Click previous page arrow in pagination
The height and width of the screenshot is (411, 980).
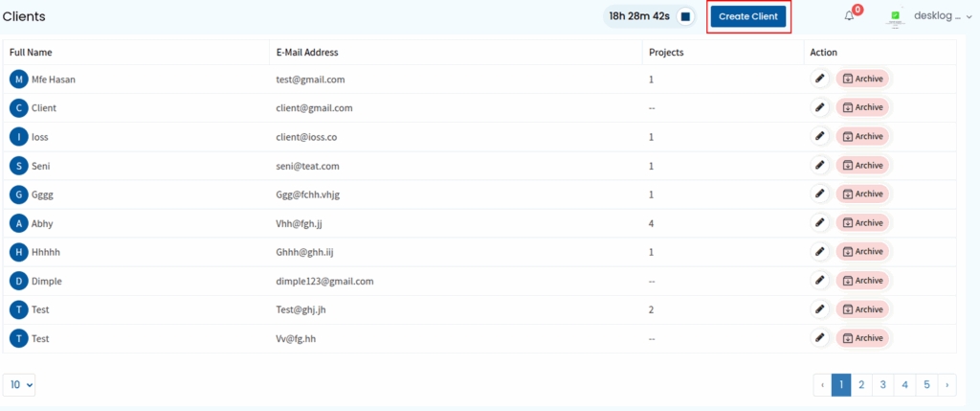click(822, 384)
